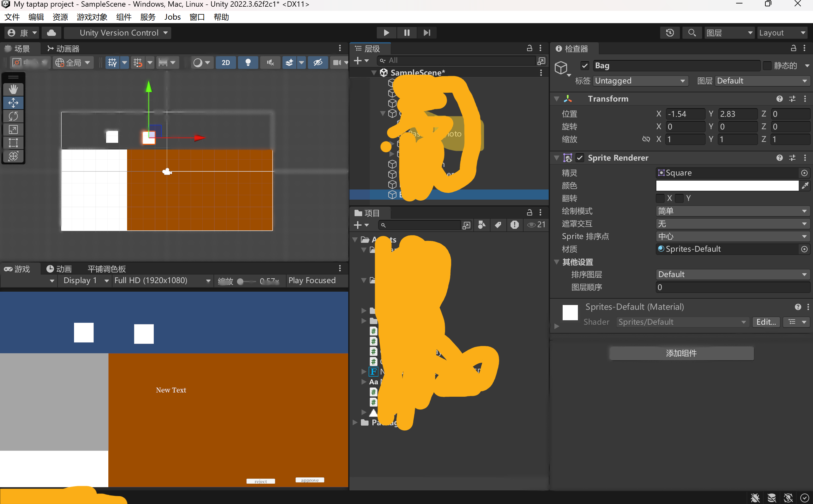Image resolution: width=813 pixels, height=504 pixels.
Task: Select the Rect transform tool
Action: coord(13,143)
